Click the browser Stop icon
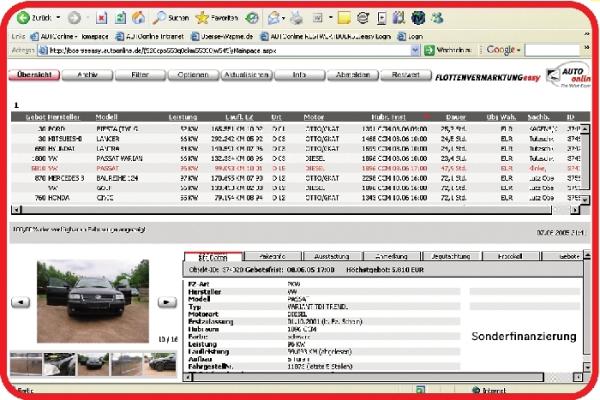Screen dimensions: 600x400 coord(102,18)
